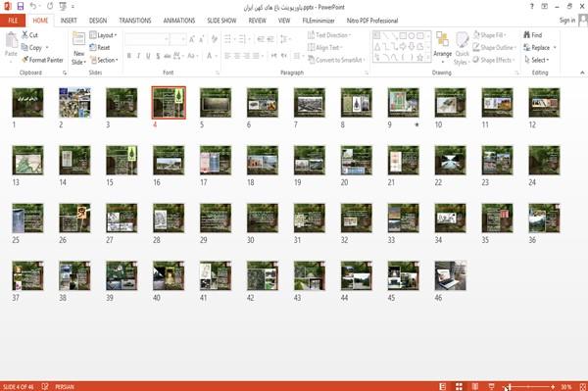This screenshot has height=391, width=588.
Task: Start Slide Show from status bar icon
Action: pos(491,386)
